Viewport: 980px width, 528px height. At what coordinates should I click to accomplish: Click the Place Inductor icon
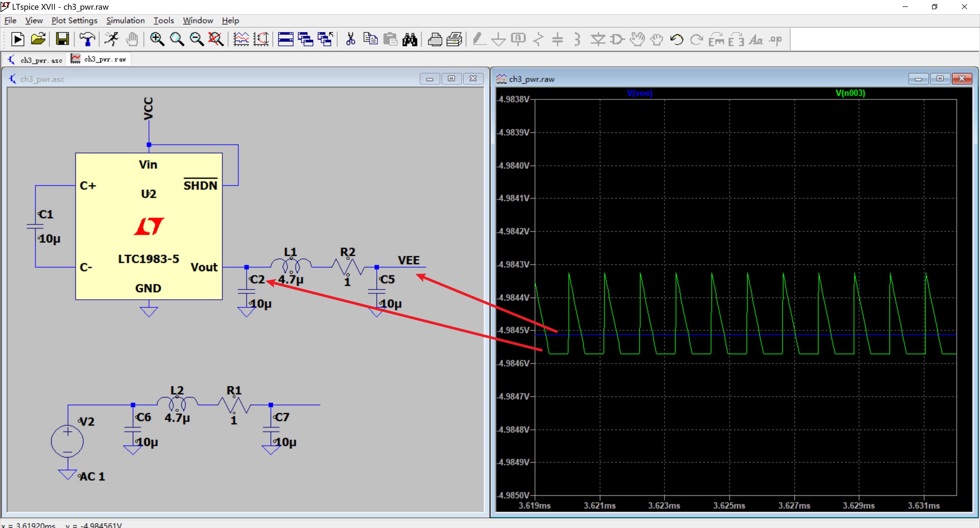577,39
